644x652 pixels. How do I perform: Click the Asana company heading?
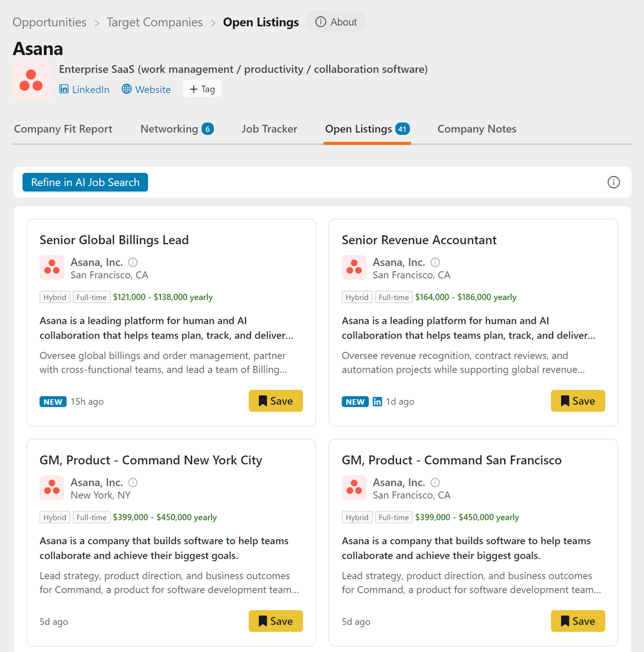tap(38, 49)
